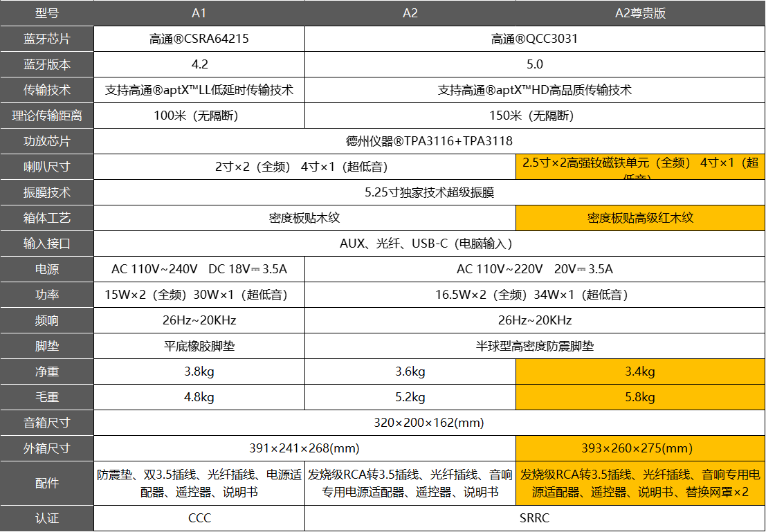
Task: Select the AC 110V~240V DC 18V cell
Action: coord(199,269)
